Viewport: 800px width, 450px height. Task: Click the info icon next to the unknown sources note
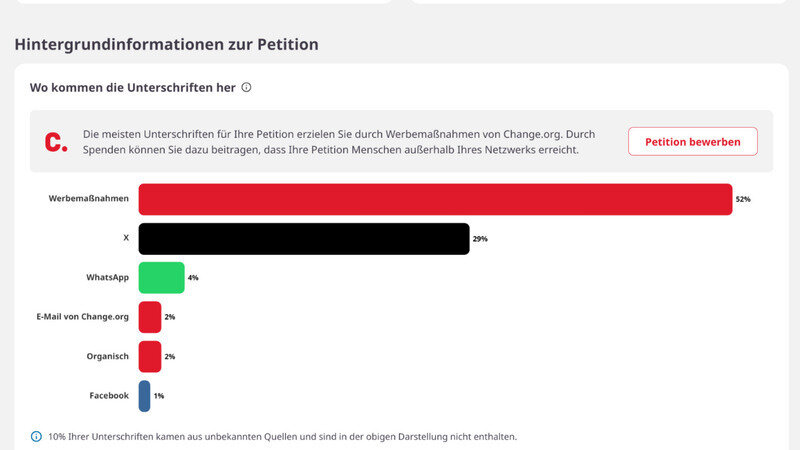(37, 437)
